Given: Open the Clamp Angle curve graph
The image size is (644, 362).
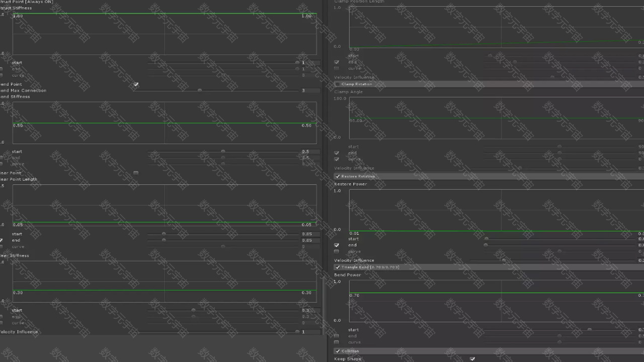Looking at the screenshot, I should (x=497, y=118).
